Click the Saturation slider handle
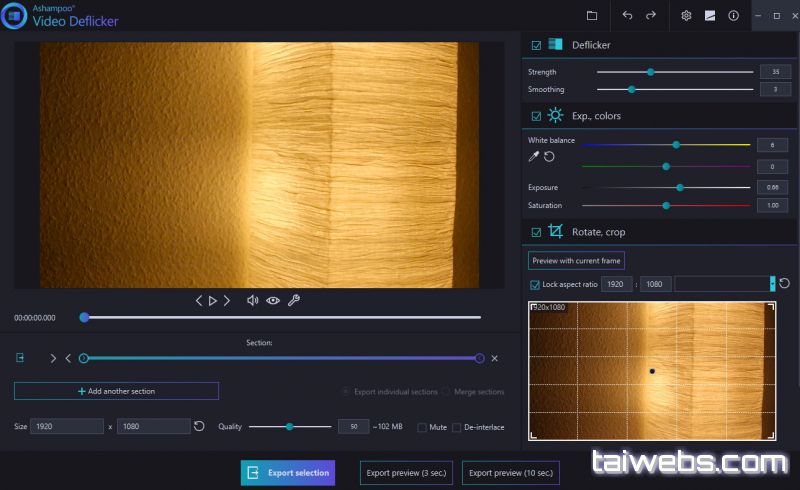The height and width of the screenshot is (490, 800). click(x=666, y=205)
